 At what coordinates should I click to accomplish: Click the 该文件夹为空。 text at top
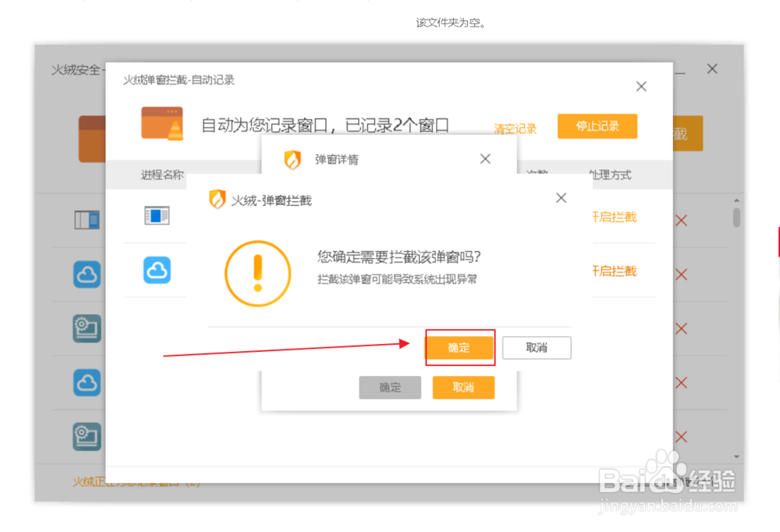451,23
